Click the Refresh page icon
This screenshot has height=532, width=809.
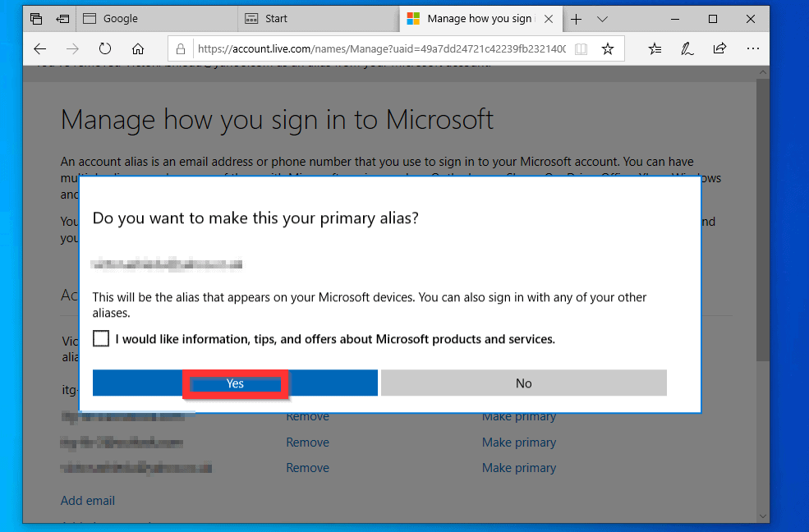click(105, 48)
